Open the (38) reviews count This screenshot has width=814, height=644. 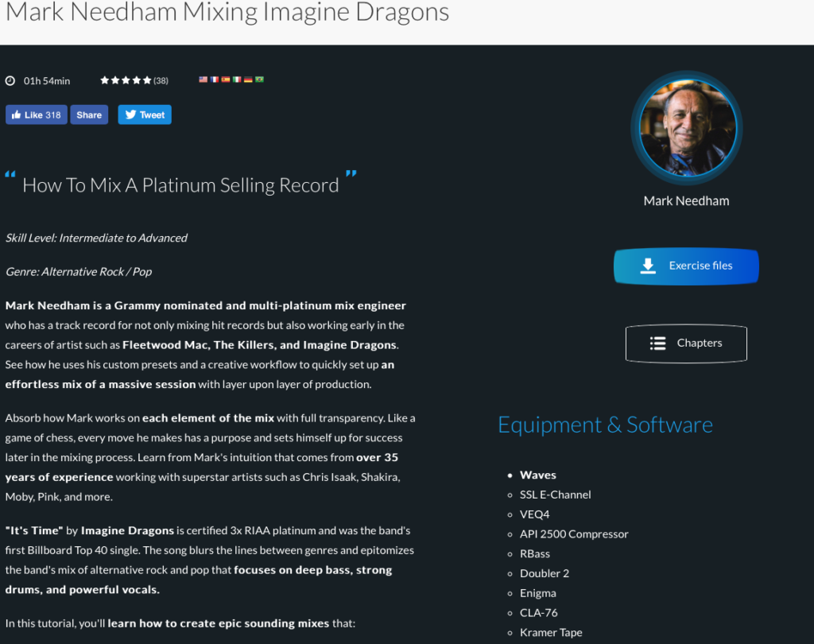161,80
